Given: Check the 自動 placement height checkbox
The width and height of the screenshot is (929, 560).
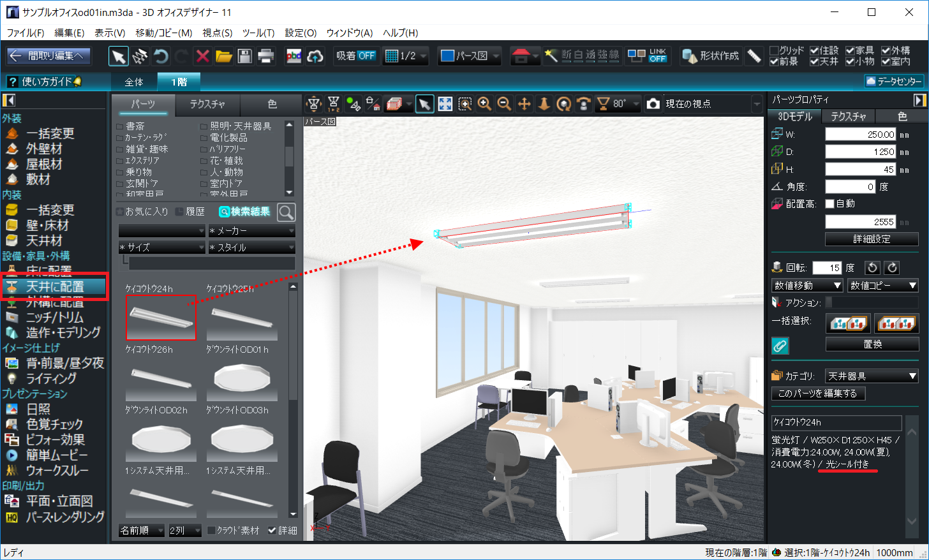Looking at the screenshot, I should coord(830,204).
